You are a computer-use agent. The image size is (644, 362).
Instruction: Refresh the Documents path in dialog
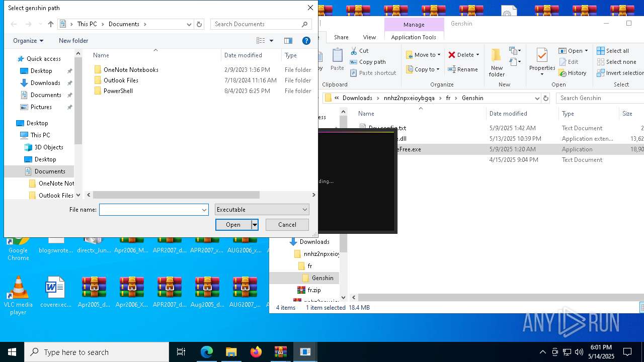point(199,24)
